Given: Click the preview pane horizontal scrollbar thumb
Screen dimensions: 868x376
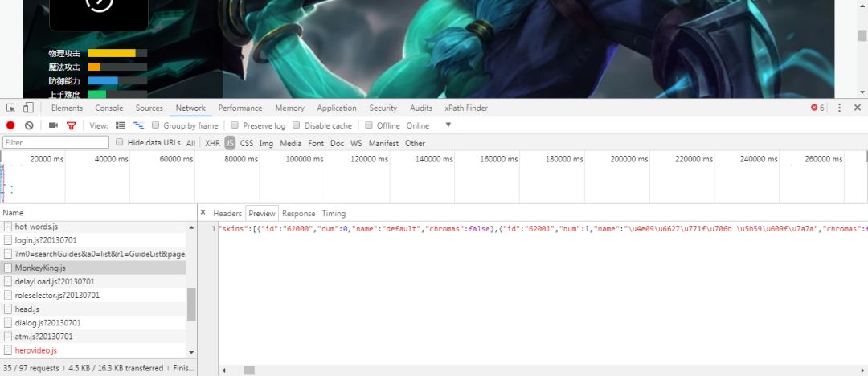Looking at the screenshot, I should coord(249,370).
